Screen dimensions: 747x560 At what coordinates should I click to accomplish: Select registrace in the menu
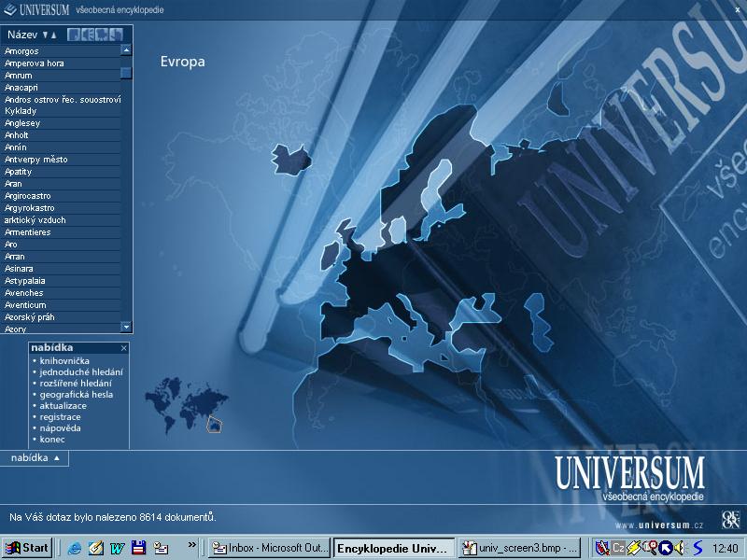pos(60,417)
